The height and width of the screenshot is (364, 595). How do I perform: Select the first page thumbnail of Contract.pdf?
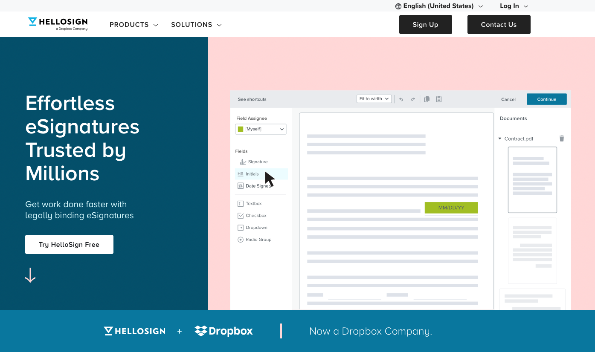532,180
